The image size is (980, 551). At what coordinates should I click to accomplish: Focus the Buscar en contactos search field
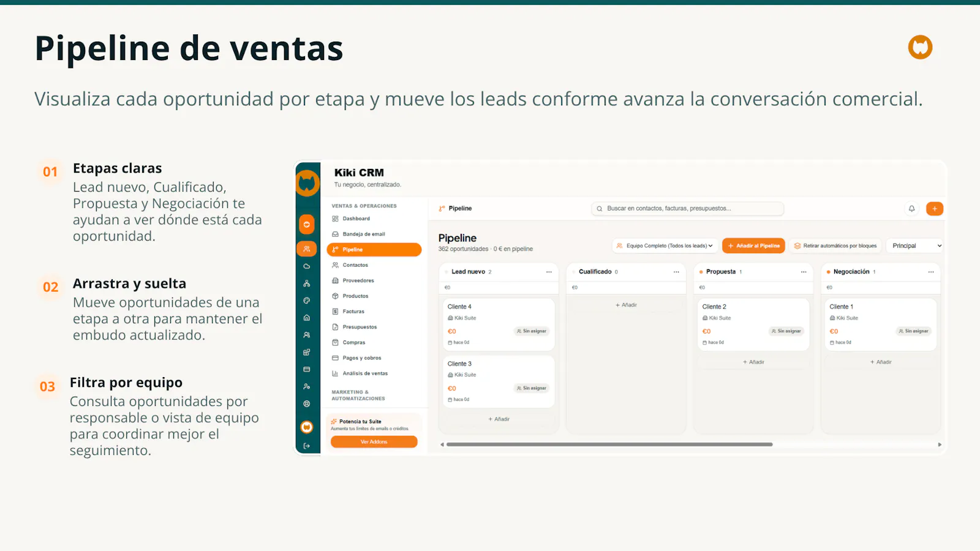tap(688, 209)
